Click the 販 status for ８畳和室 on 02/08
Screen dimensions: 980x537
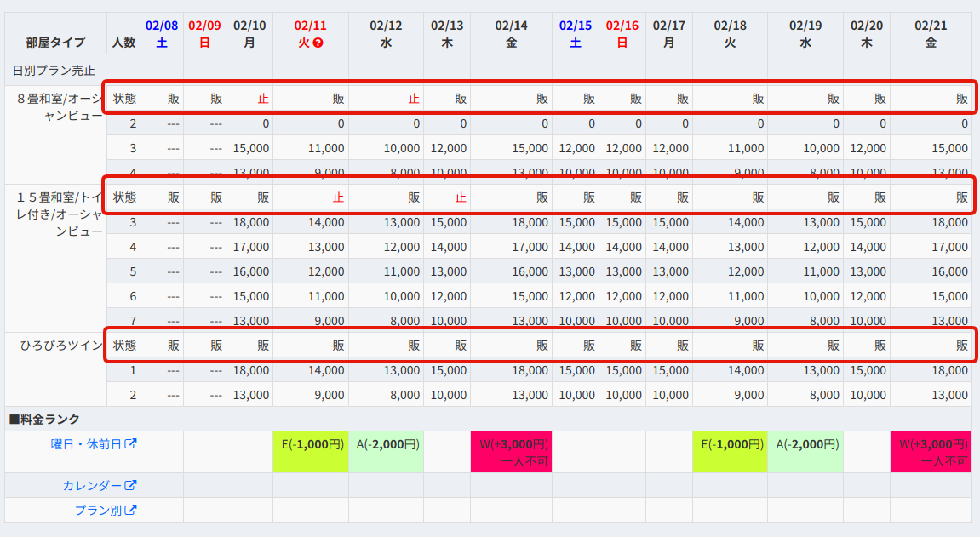point(173,99)
